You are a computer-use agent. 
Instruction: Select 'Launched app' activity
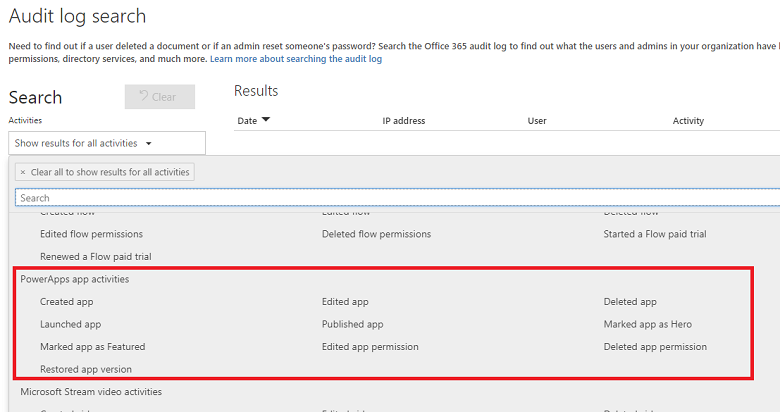pos(71,324)
